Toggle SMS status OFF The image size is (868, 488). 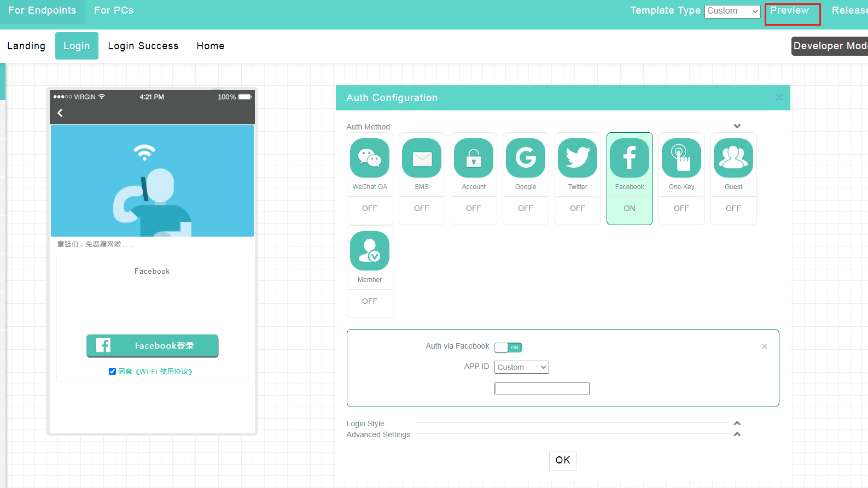pyautogui.click(x=422, y=208)
